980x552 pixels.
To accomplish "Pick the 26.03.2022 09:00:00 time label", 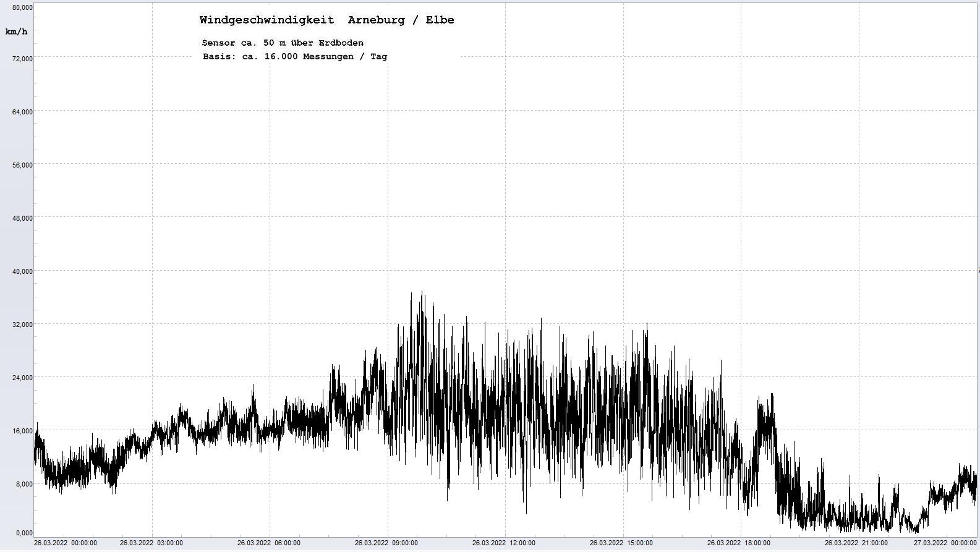I will click(x=386, y=543).
